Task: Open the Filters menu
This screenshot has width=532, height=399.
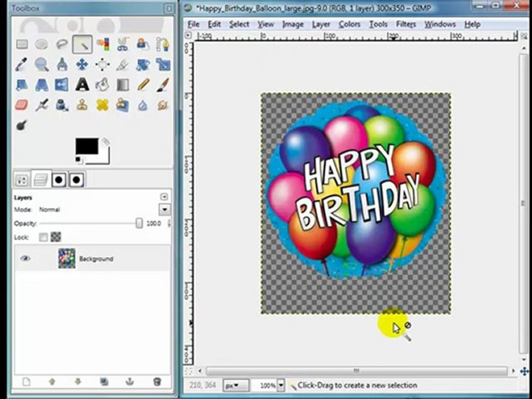Action: 406,24
